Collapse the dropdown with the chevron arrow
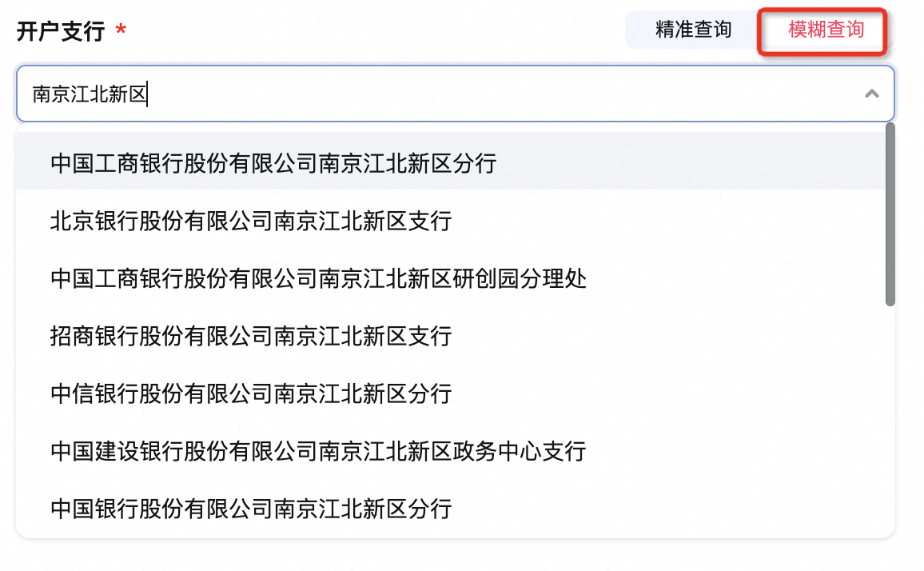 coord(871,94)
